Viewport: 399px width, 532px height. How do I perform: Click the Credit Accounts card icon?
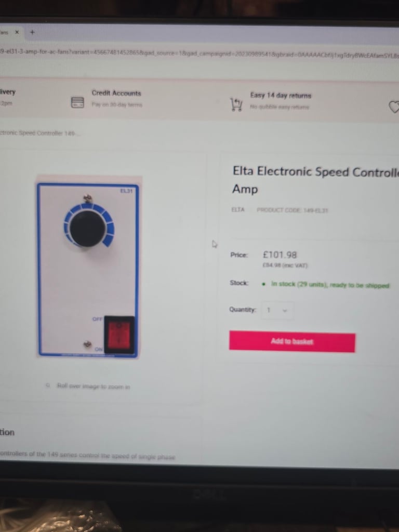77,102
